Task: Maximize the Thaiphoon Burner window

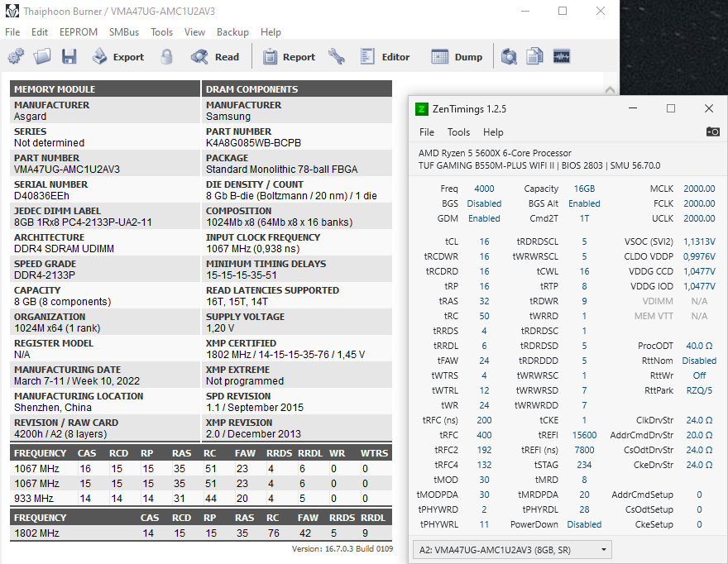Action: [563, 11]
